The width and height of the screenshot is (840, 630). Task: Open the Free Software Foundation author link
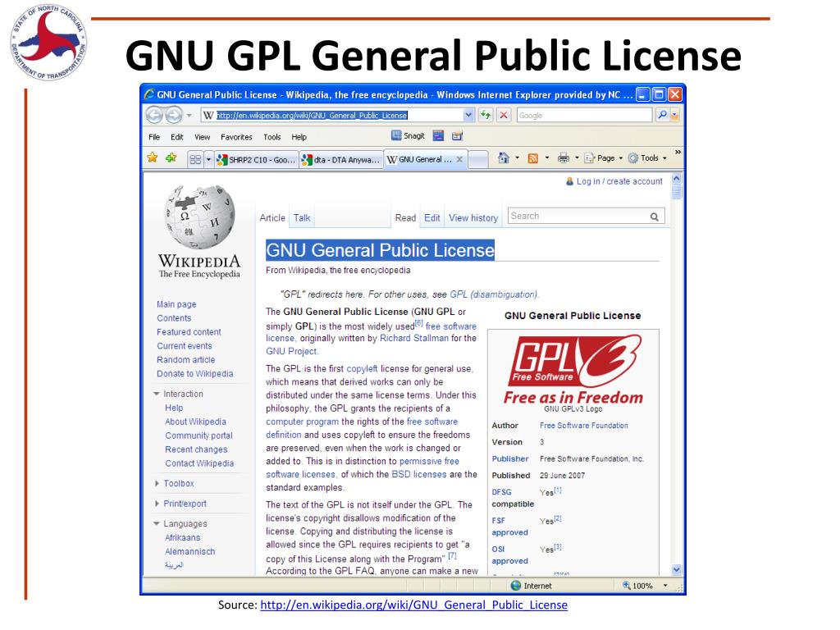584,426
